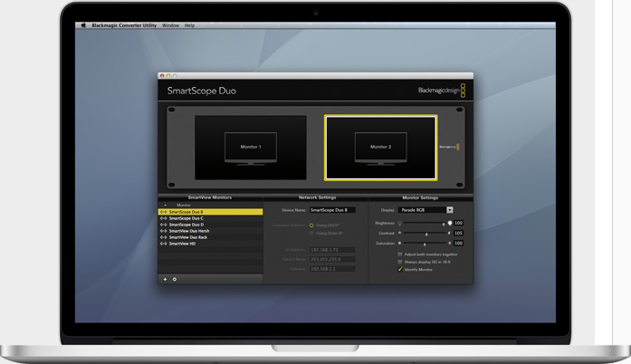Add a monitor with the plus icon
631x364 pixels.
coord(165,279)
